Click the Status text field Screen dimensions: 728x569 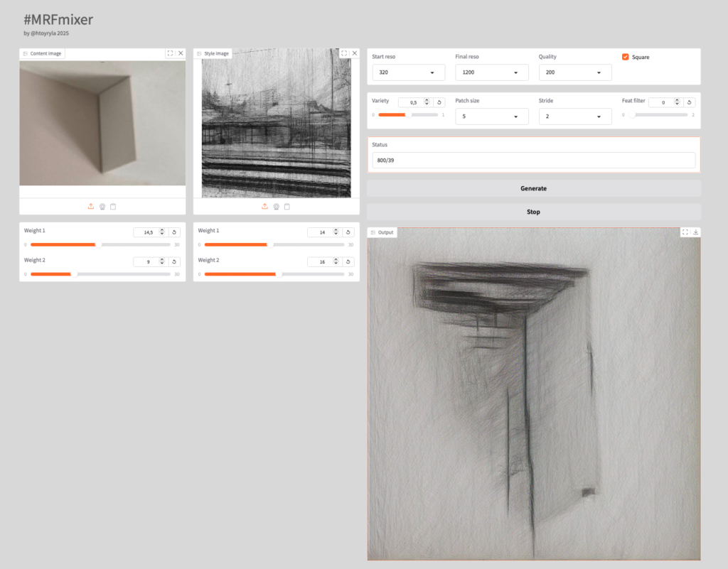pyautogui.click(x=533, y=161)
